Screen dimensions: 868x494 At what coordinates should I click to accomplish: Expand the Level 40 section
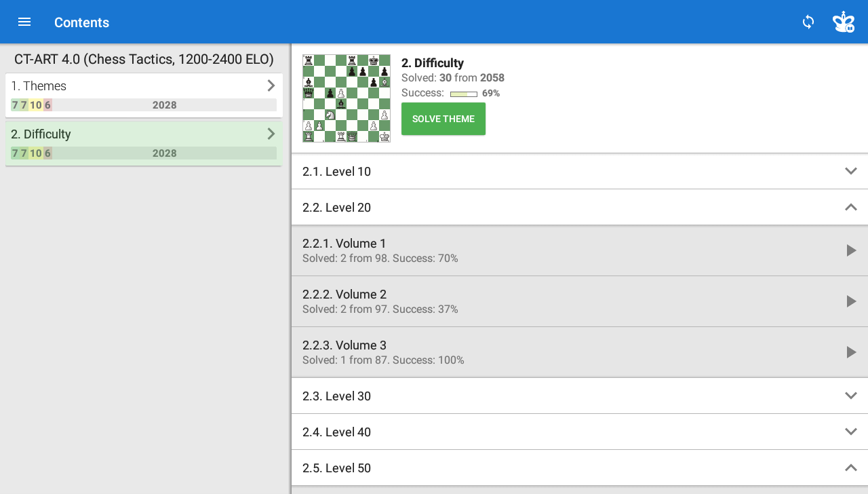[851, 432]
